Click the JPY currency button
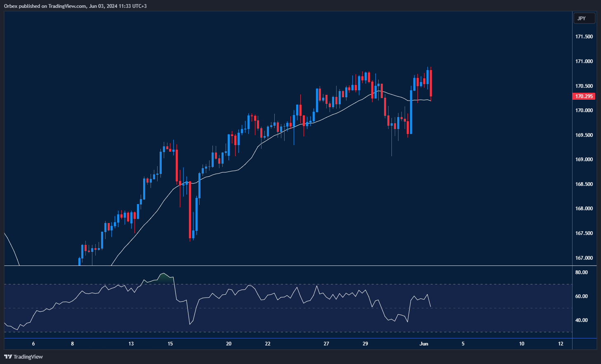This screenshot has width=601, height=364. pos(584,18)
